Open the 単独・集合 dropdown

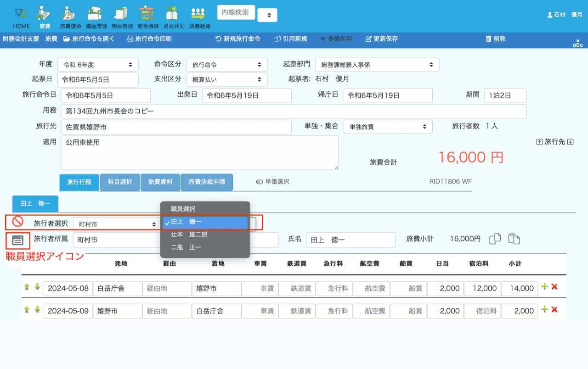(388, 127)
